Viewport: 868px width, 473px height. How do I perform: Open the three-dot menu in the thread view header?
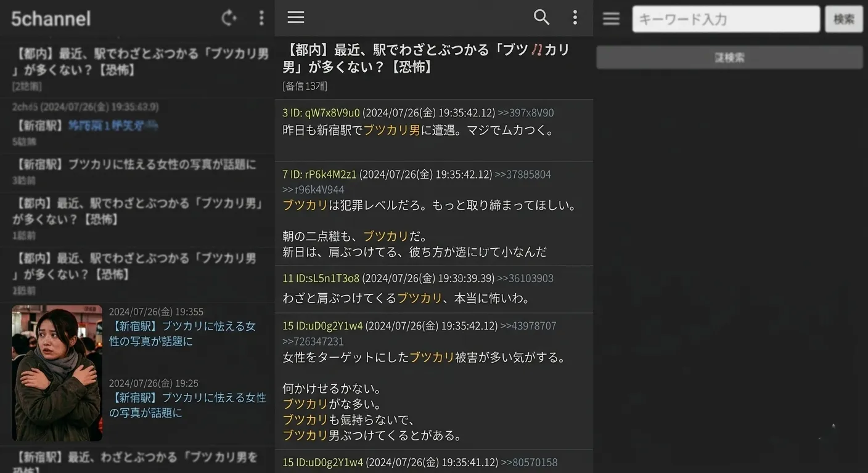click(575, 18)
